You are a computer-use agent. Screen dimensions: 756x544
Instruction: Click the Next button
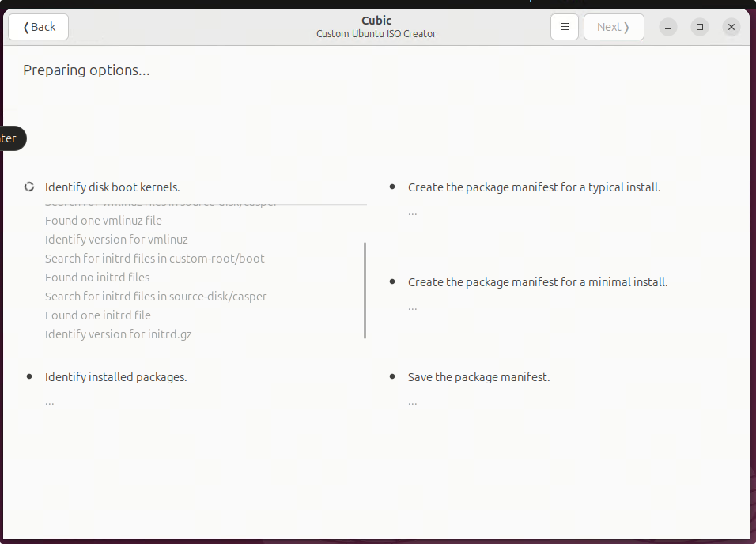point(614,27)
